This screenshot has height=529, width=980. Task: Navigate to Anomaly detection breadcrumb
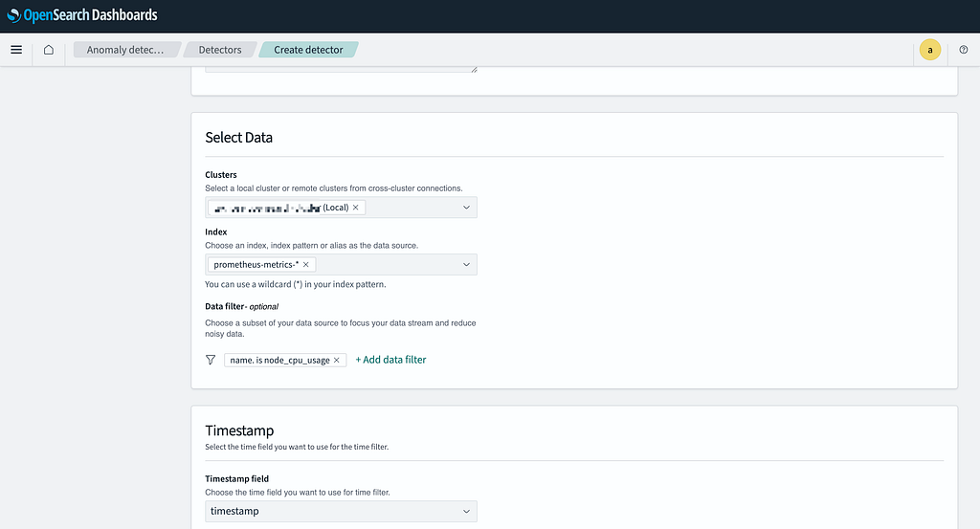125,50
